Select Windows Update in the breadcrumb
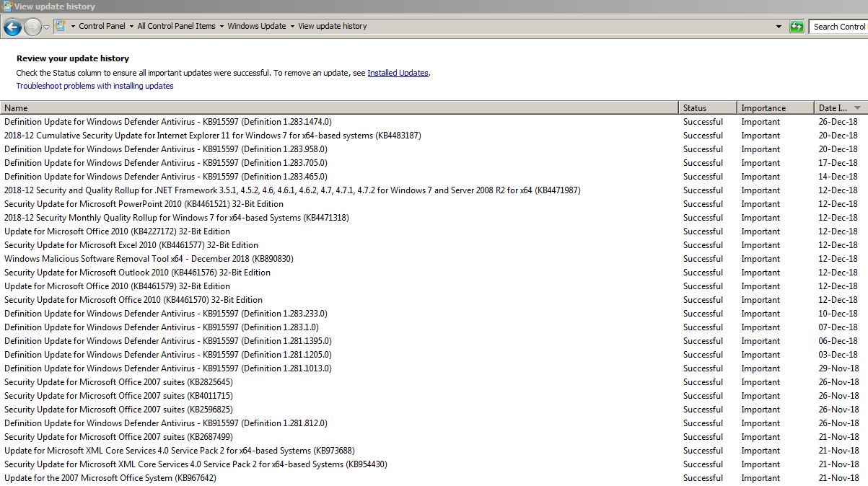 coord(257,26)
